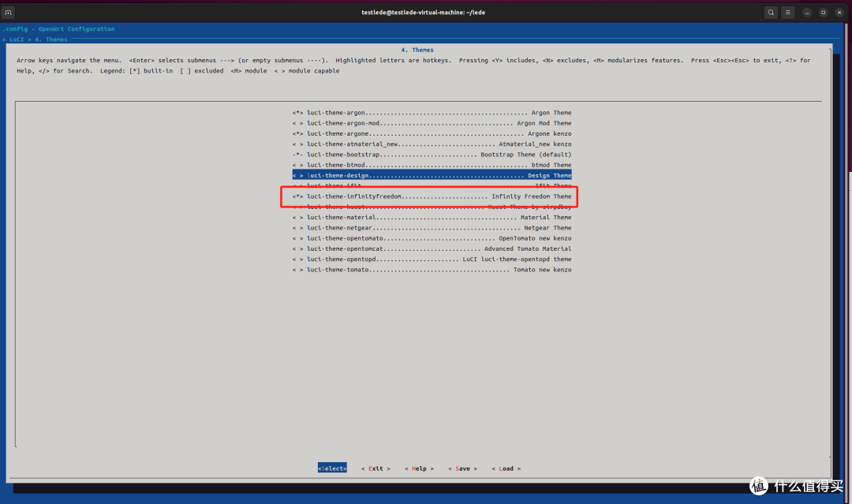Open a new terminal tab from title bar
The image size is (852, 504).
click(9, 13)
